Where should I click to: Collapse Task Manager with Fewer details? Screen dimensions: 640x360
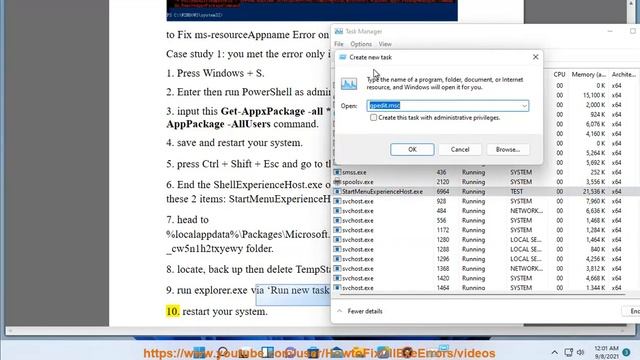pos(360,311)
